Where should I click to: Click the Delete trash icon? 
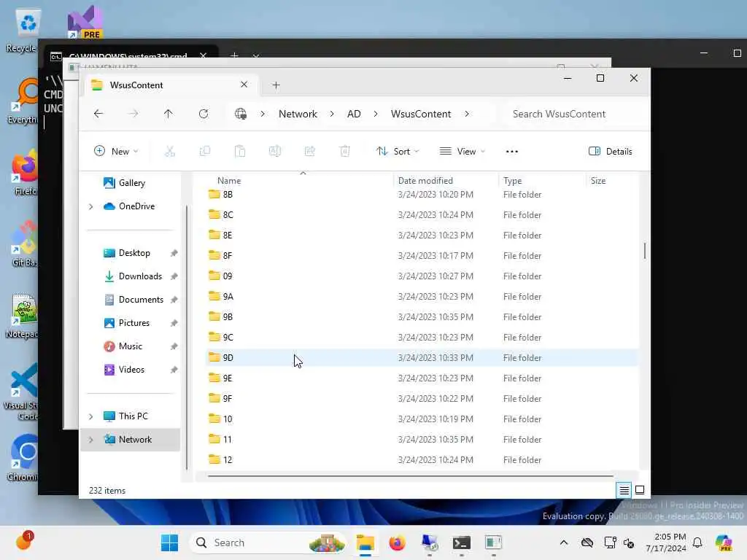[x=345, y=152]
